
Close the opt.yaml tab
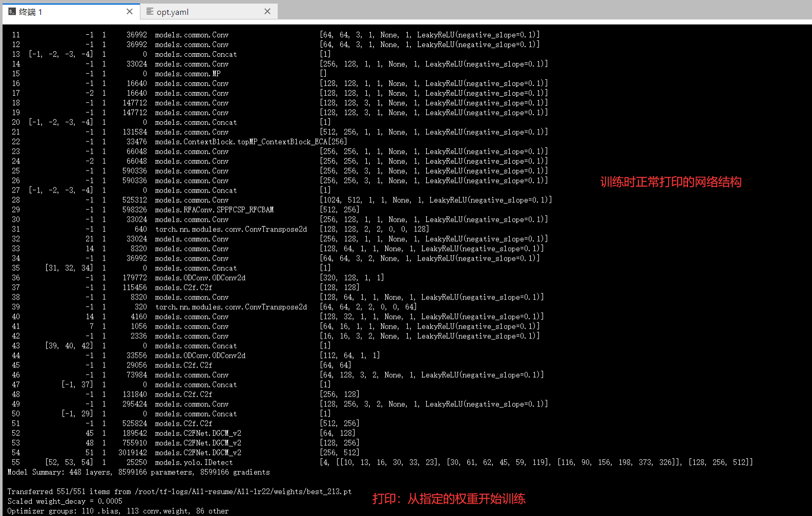[267, 12]
